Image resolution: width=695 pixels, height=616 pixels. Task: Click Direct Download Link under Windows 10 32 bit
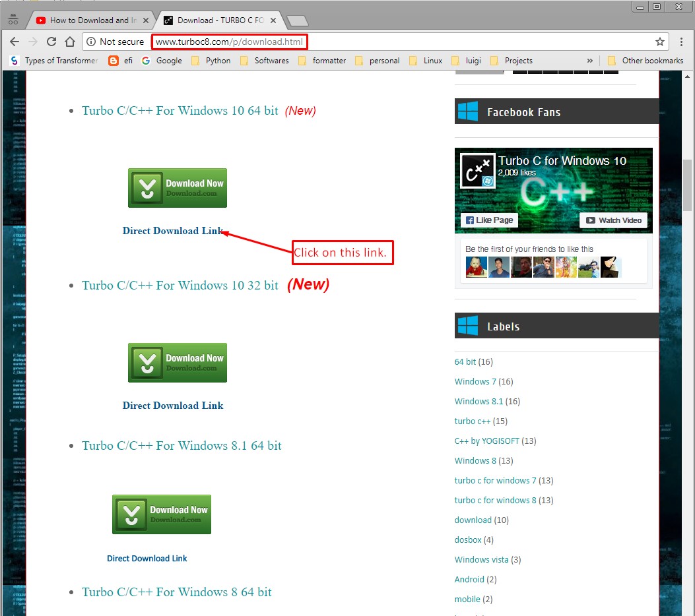tap(173, 406)
